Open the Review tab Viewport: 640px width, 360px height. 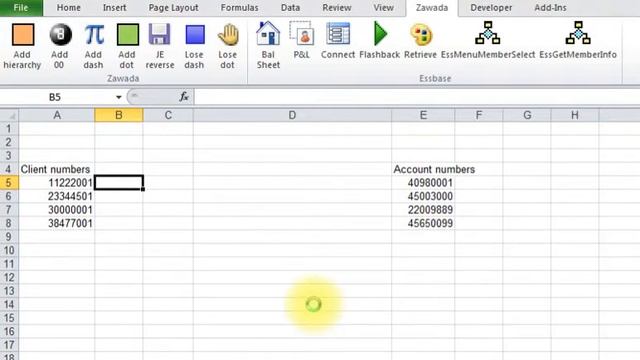pos(337,8)
